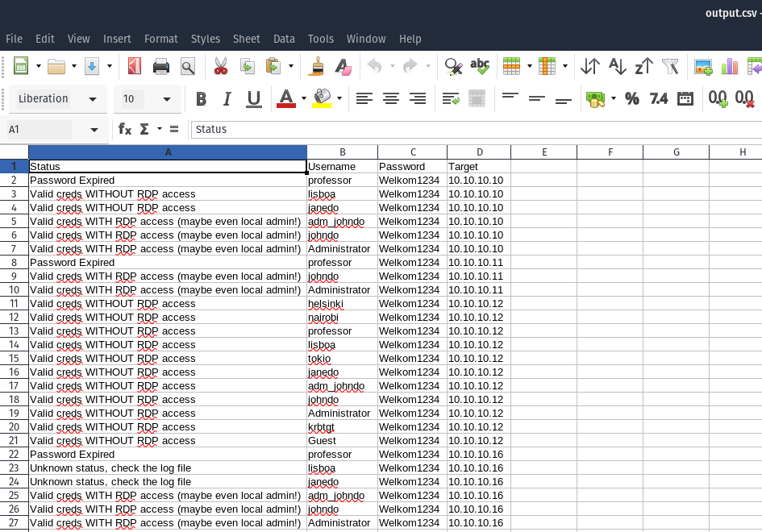Select row 8 header
The height and width of the screenshot is (532, 762).
click(14, 263)
